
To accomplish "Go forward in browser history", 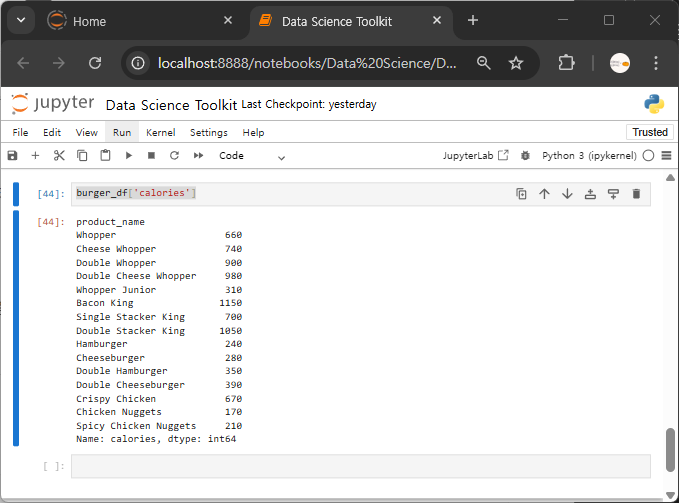I will (x=58, y=63).
